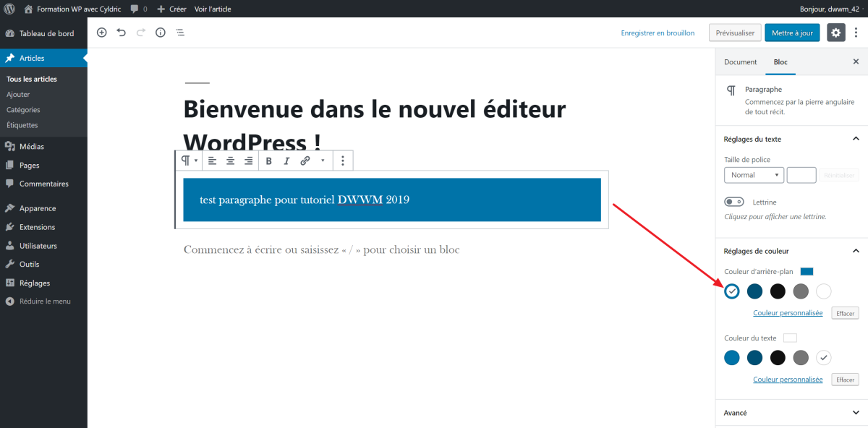Screen dimensions: 868x428
Task: Click the Prévisualiser button
Action: (x=735, y=33)
